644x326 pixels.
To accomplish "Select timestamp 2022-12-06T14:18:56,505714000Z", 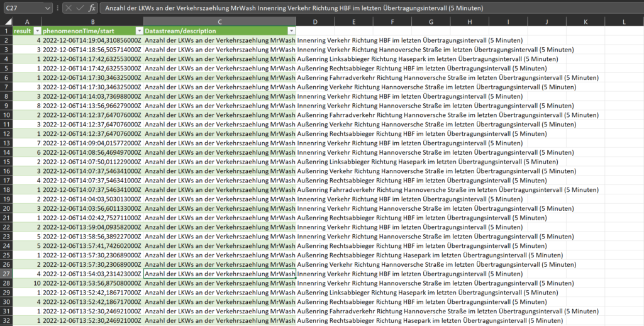I will point(93,50).
